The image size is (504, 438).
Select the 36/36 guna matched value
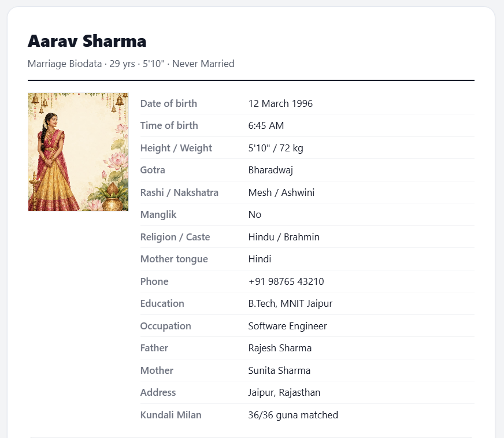tap(293, 415)
